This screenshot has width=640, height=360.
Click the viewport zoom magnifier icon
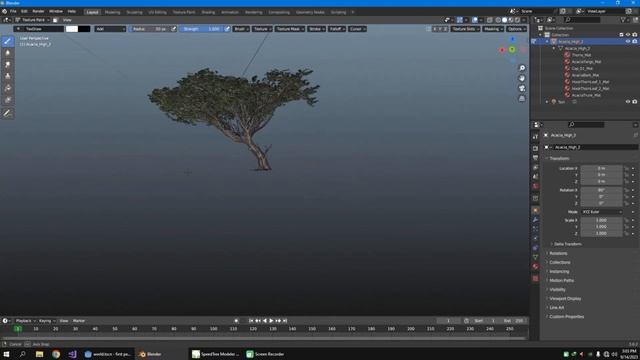pyautogui.click(x=522, y=68)
